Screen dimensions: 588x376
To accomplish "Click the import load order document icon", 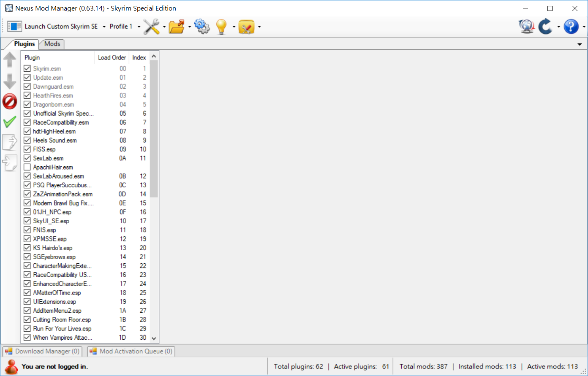I will (10, 163).
